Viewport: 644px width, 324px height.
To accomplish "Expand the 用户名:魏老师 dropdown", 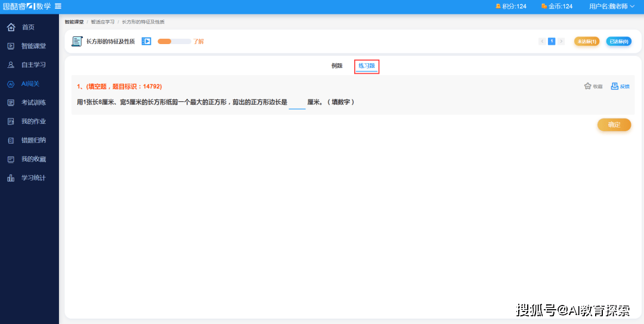I will coord(612,6).
